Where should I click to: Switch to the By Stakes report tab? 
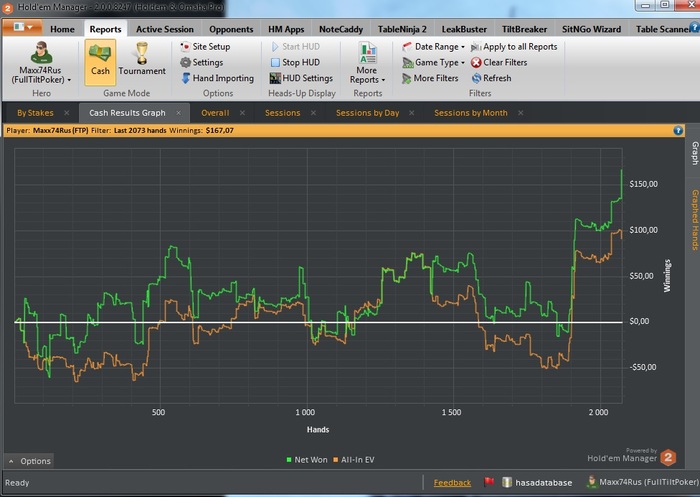click(35, 113)
